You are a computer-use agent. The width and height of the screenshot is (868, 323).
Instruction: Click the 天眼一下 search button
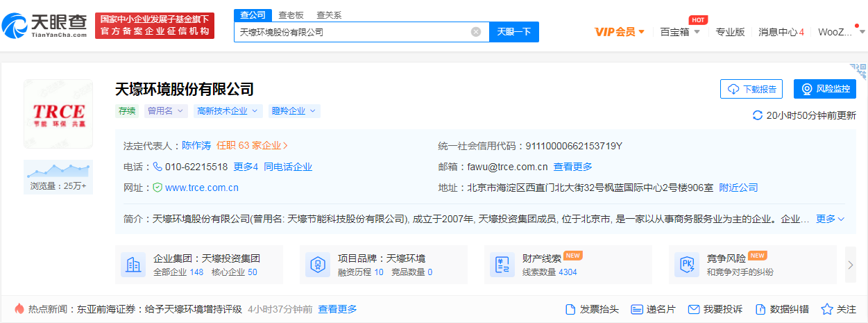point(514,32)
